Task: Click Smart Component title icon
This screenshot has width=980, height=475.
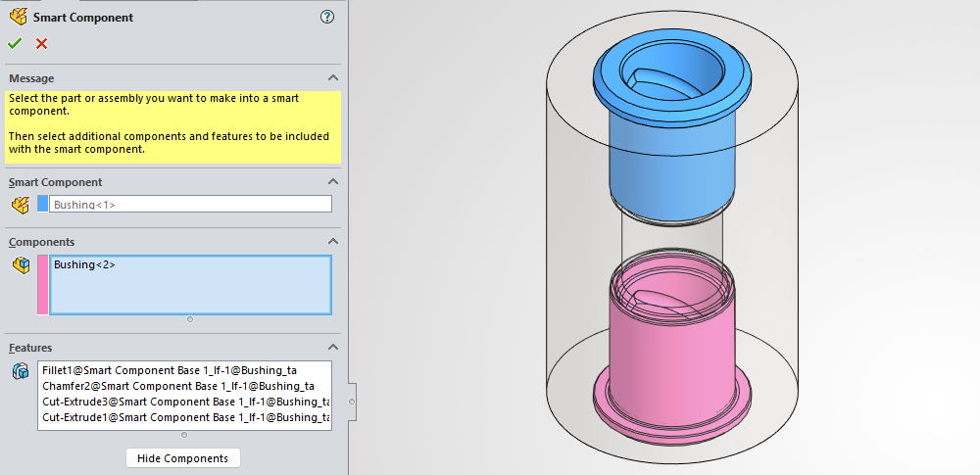Action: [x=18, y=17]
